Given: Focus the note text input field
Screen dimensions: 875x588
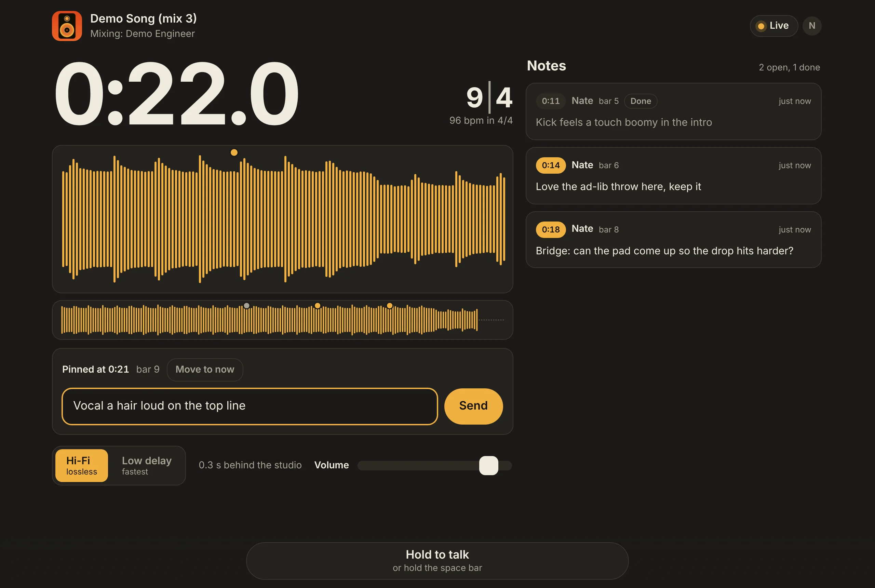Looking at the screenshot, I should pyautogui.click(x=250, y=406).
